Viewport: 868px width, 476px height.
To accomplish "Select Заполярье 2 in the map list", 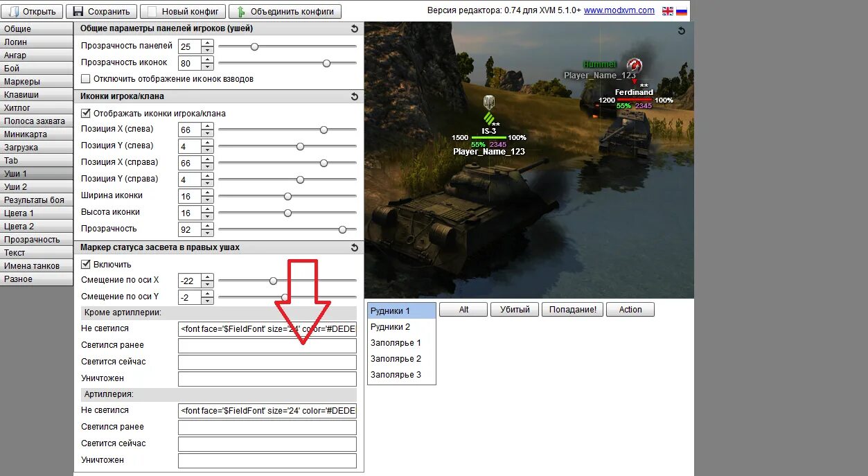I will coord(401,359).
